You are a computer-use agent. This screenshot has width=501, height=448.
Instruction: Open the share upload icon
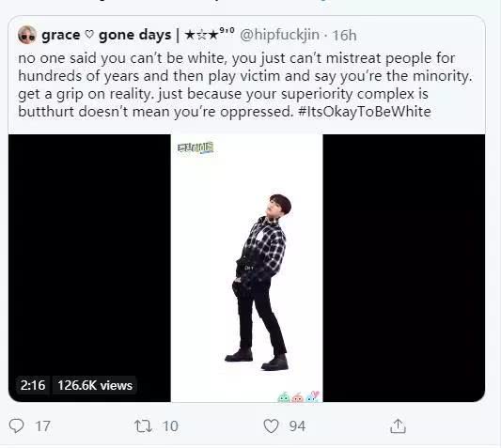click(398, 426)
